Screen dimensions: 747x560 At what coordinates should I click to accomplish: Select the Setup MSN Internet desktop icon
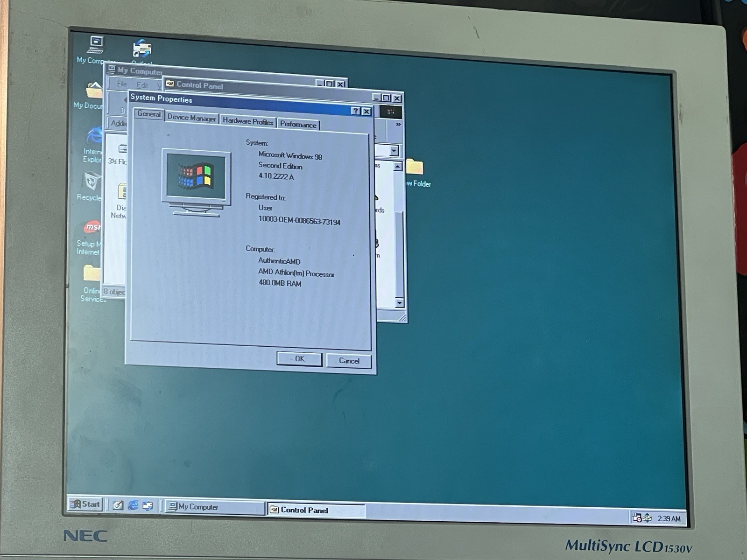92,227
